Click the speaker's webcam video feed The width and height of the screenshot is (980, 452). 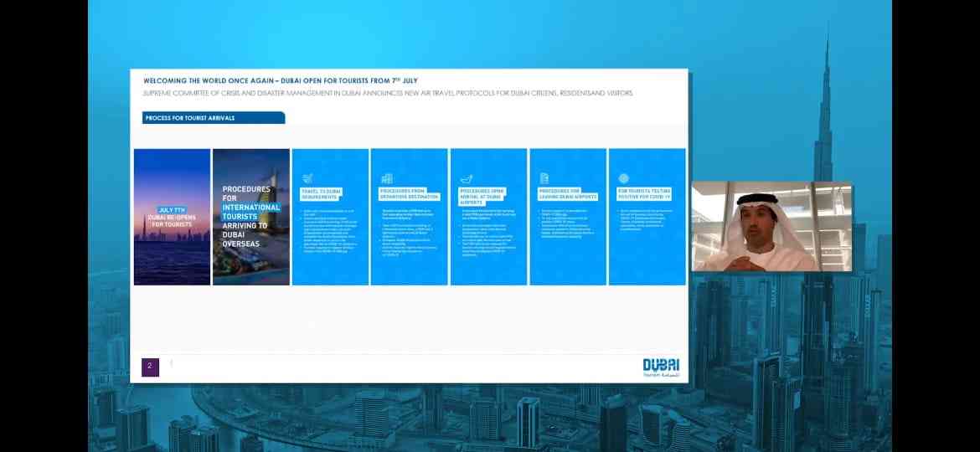click(771, 227)
